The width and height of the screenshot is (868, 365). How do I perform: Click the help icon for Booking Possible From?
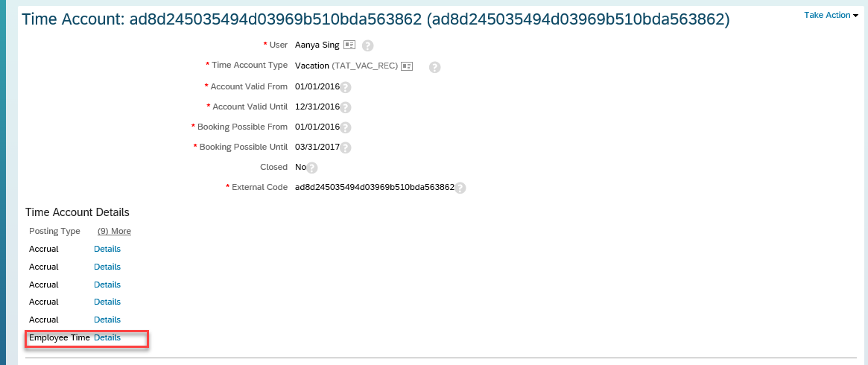pos(346,128)
